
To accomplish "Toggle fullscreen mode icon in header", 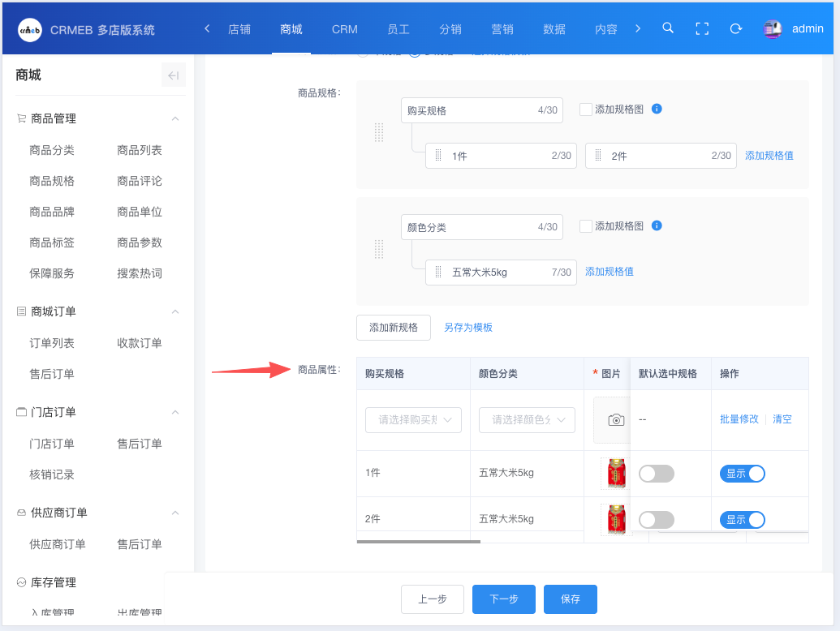I will click(702, 28).
